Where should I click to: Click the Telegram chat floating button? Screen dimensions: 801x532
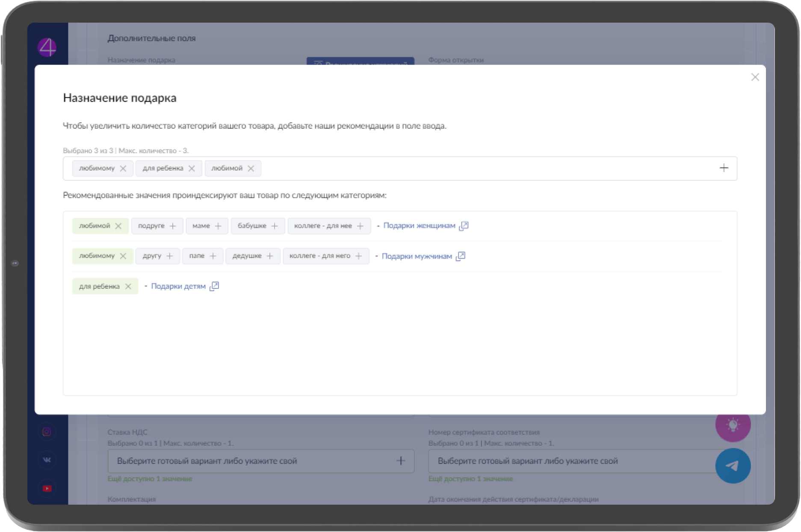(x=733, y=465)
